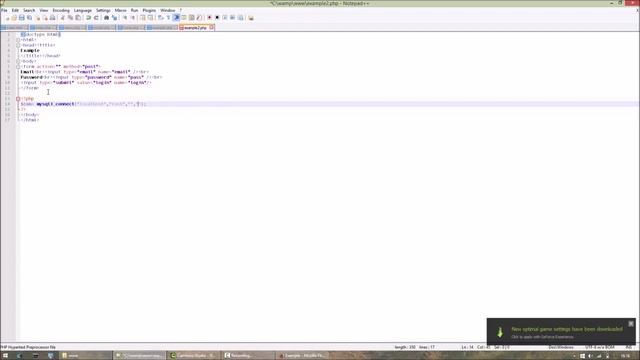Cut selection using the scissors icon
Screen dimensions: 640x360
click(x=62, y=18)
